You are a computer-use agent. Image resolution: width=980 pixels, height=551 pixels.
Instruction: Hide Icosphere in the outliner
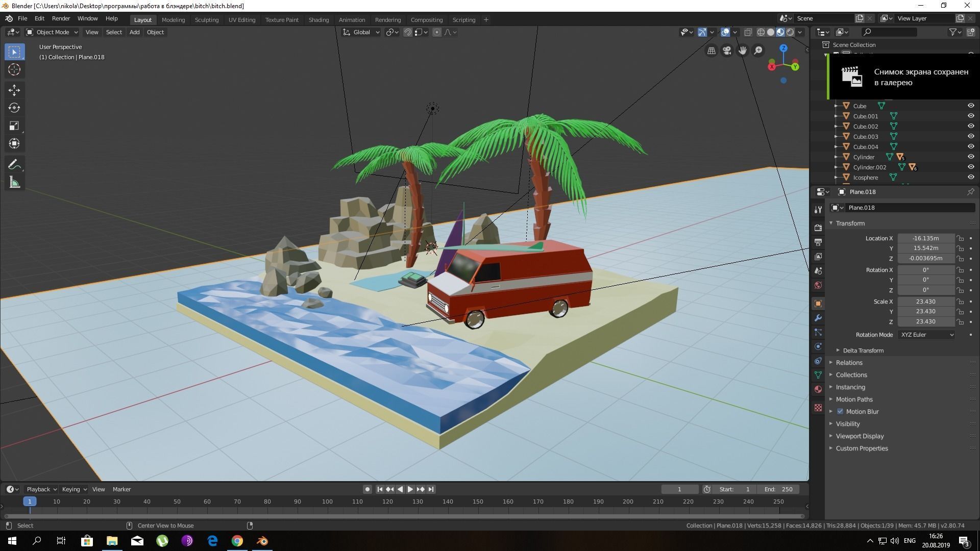(971, 177)
